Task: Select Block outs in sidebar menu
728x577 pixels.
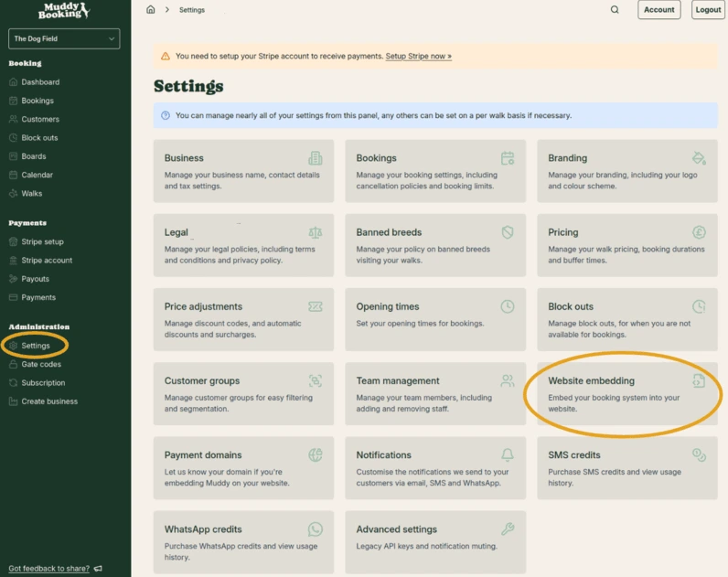Action: 39,138
